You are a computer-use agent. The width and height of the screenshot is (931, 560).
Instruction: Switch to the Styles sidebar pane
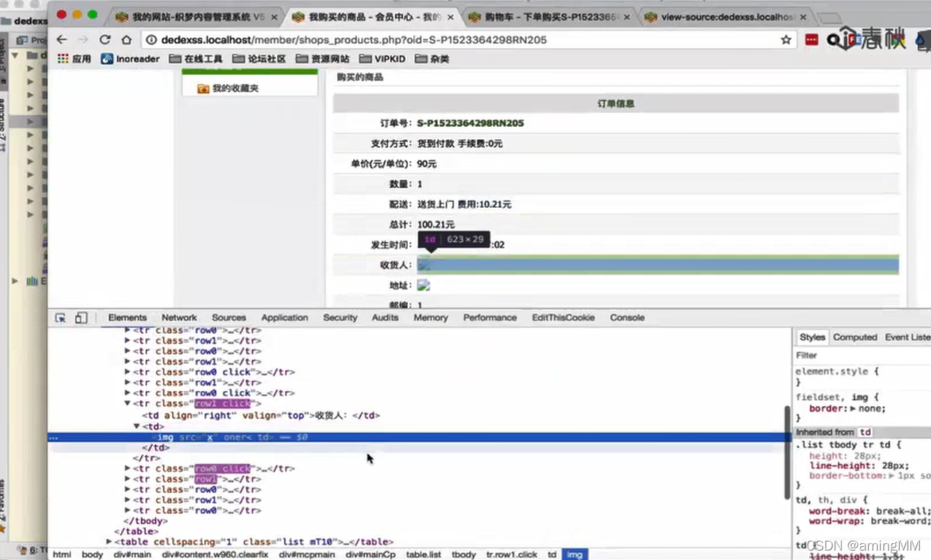pyautogui.click(x=811, y=337)
